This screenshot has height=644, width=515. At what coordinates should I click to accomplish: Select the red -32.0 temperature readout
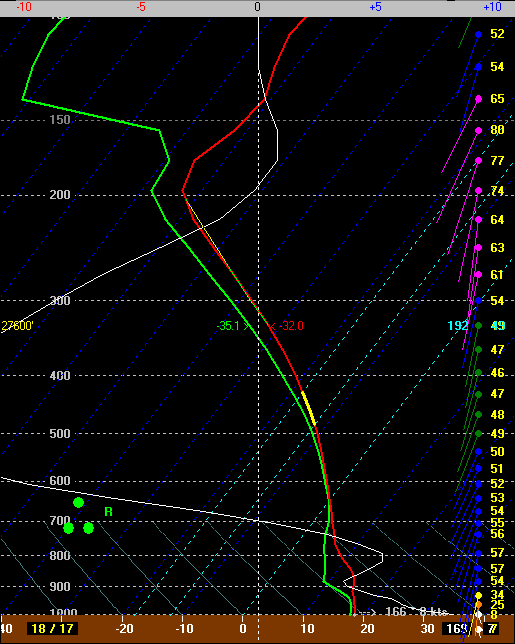click(291, 326)
